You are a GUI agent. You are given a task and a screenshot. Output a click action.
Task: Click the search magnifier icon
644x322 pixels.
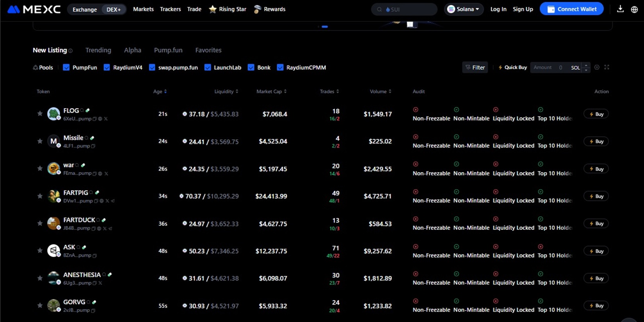point(379,9)
